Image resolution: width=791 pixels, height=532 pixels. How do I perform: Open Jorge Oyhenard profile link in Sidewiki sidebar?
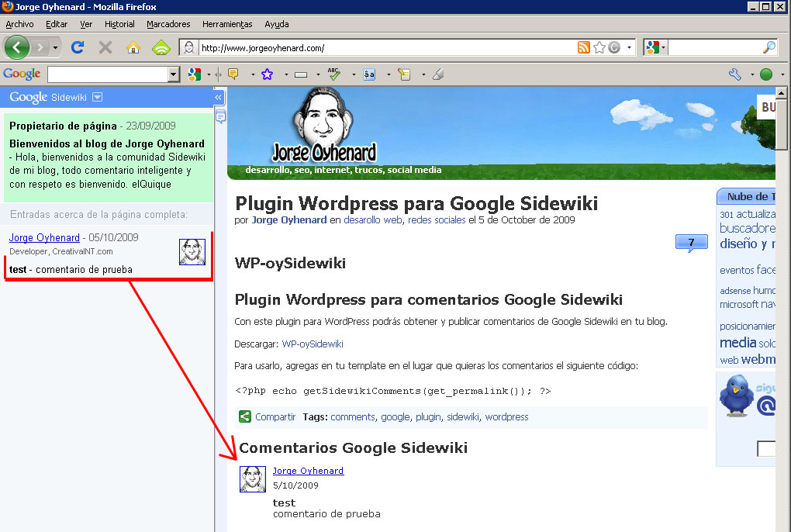pos(44,237)
